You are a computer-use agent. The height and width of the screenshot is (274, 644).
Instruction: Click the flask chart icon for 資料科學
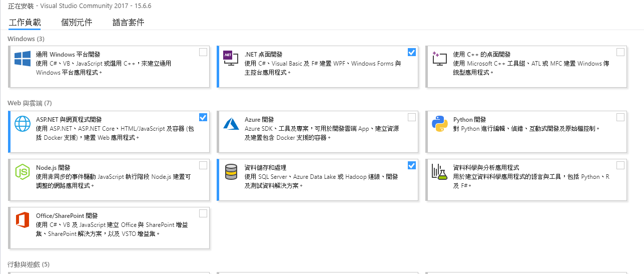point(439,172)
